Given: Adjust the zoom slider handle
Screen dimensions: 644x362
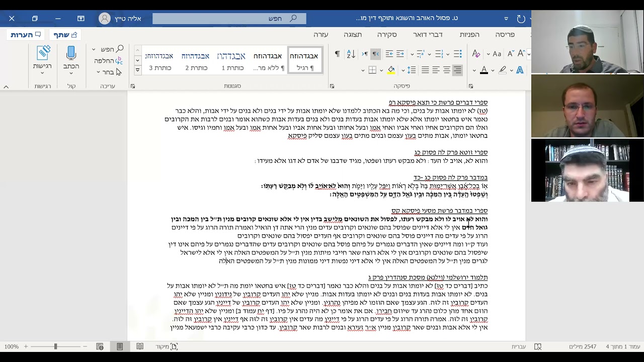Looking at the screenshot, I should [x=55, y=346].
